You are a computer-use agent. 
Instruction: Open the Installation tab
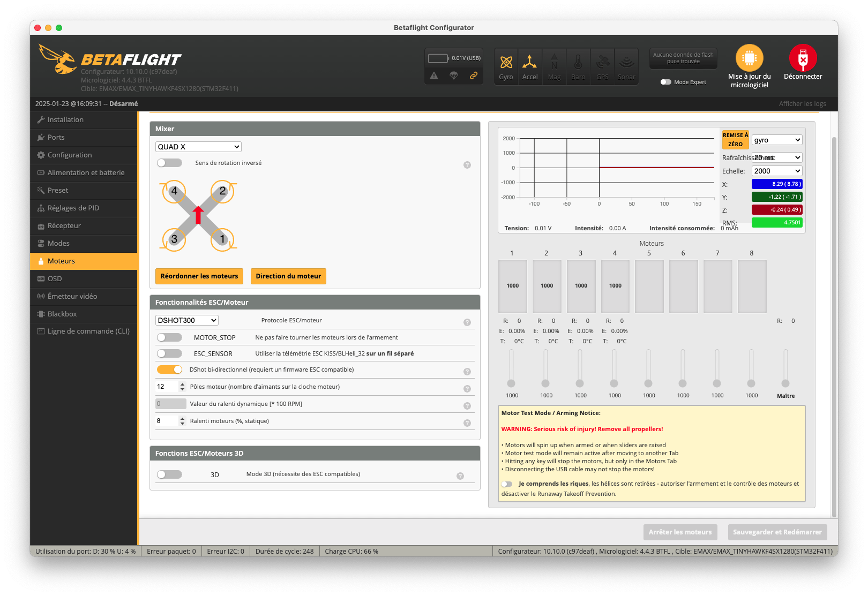point(84,120)
